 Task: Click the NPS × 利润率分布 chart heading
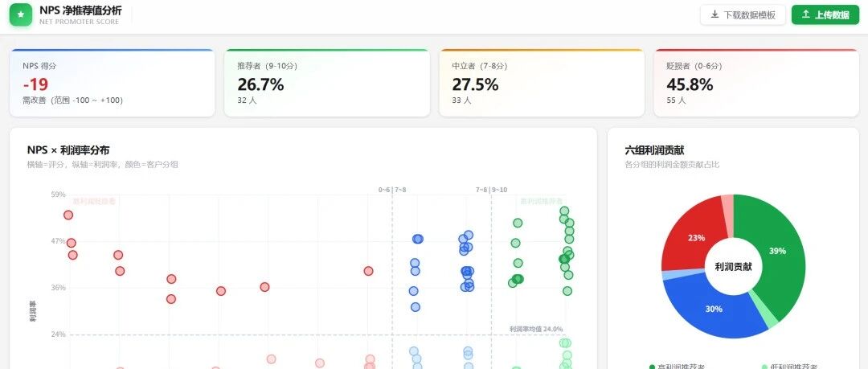click(x=68, y=150)
